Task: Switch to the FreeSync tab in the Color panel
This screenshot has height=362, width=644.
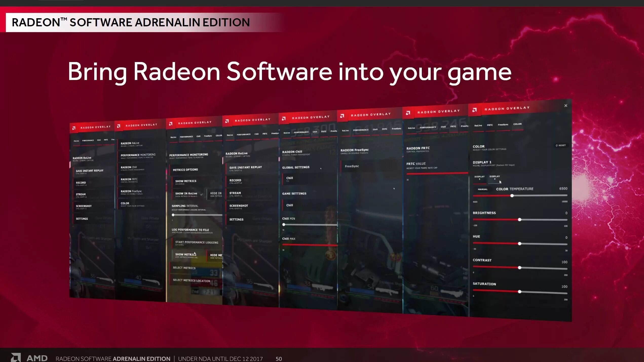Action: point(503,125)
